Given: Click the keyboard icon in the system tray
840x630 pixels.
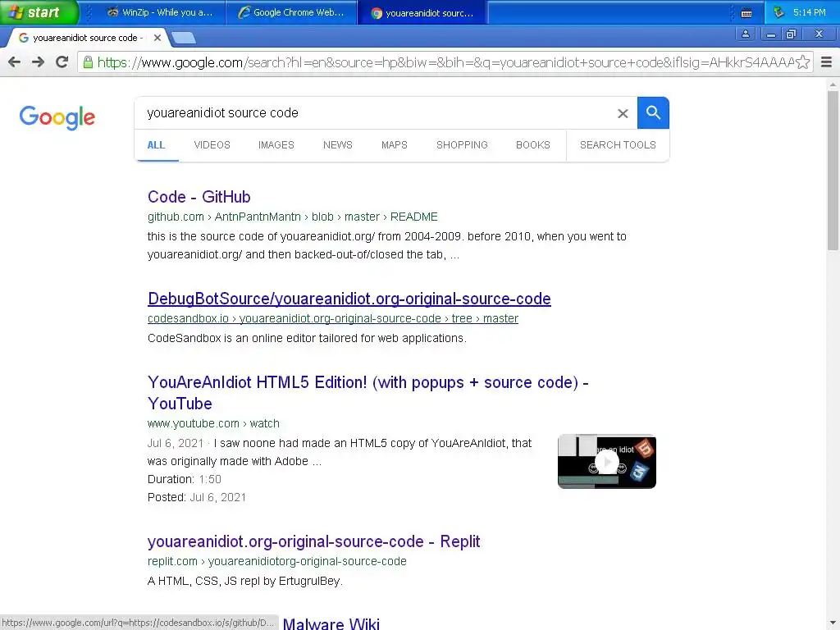Looking at the screenshot, I should [x=746, y=13].
